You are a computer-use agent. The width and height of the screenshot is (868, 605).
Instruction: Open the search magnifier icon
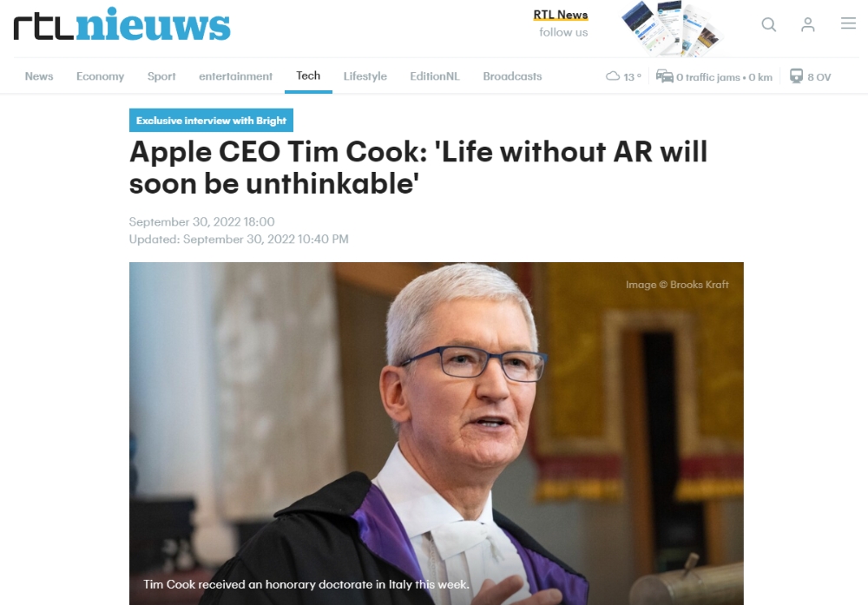click(768, 24)
